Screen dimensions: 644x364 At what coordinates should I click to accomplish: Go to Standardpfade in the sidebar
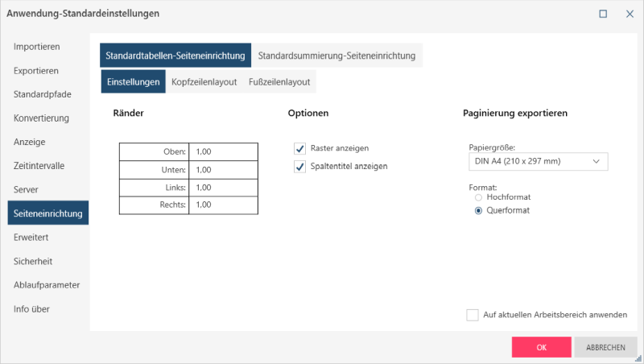coord(43,94)
